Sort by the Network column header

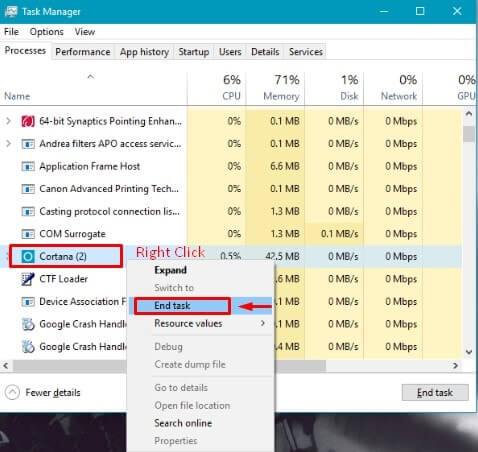pyautogui.click(x=393, y=88)
